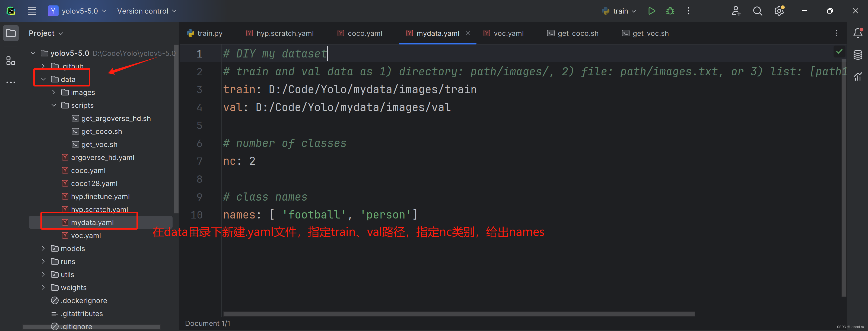This screenshot has width=868, height=331.
Task: Select coco128.yaml file
Action: click(90, 183)
